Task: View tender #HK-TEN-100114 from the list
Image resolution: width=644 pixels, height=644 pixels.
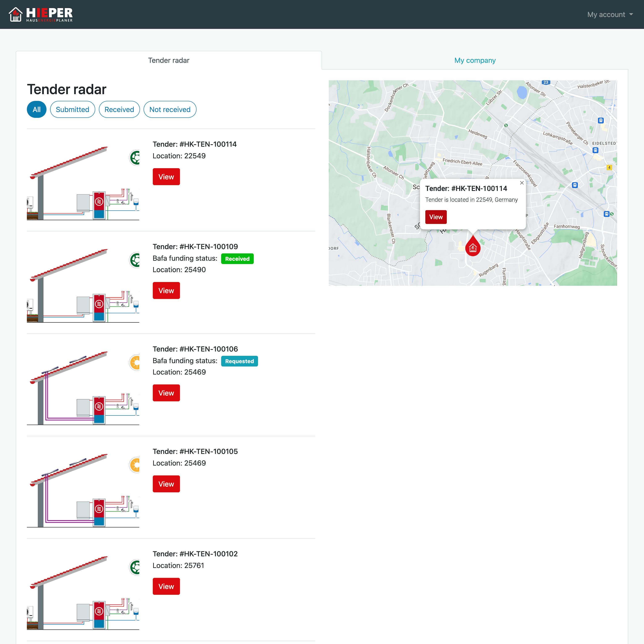Action: (x=166, y=177)
